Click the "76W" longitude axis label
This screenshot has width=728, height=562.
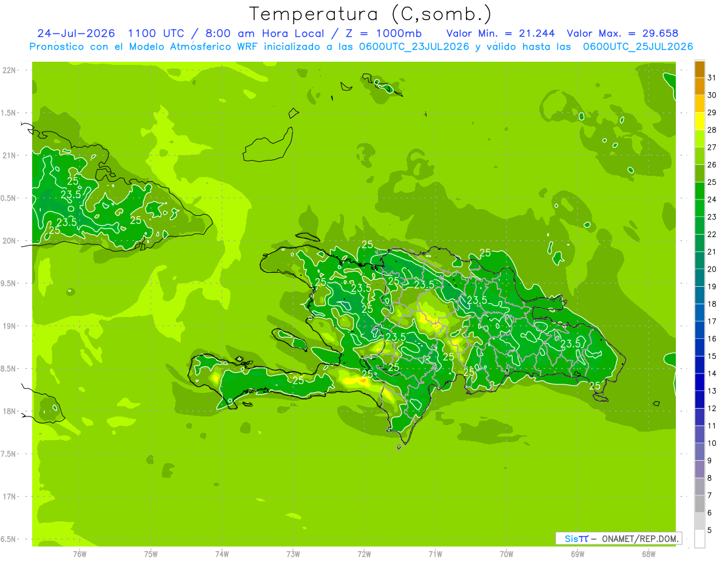point(79,554)
